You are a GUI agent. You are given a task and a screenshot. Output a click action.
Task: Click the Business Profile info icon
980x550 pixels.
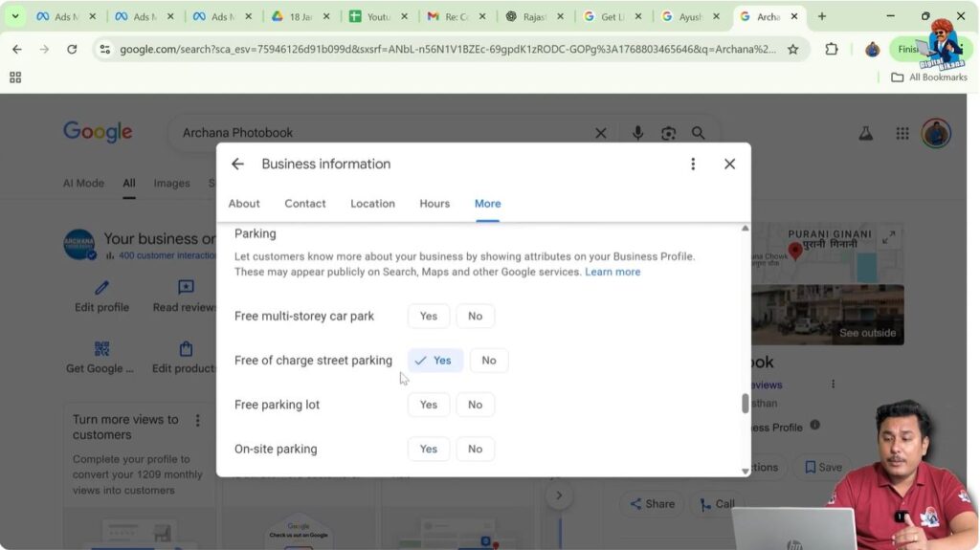click(815, 425)
